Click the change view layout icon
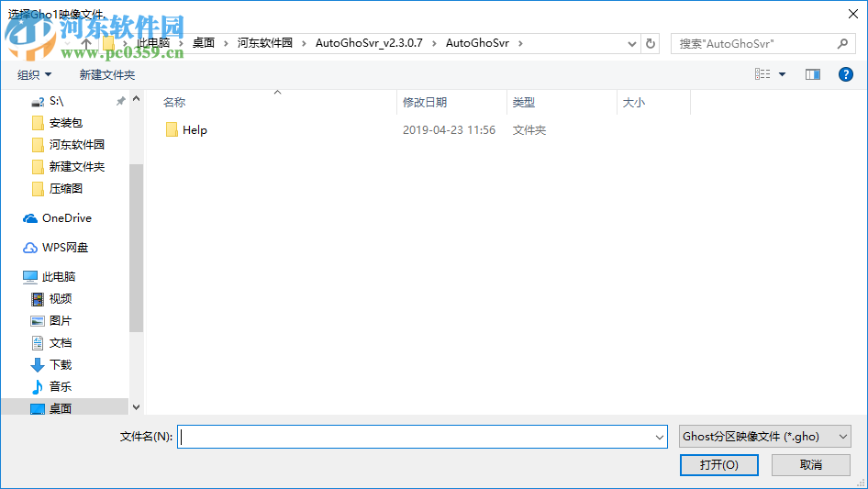 pyautogui.click(x=762, y=74)
